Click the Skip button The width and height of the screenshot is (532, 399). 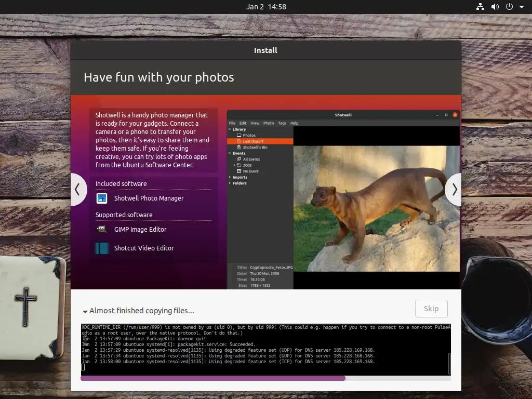(x=431, y=309)
